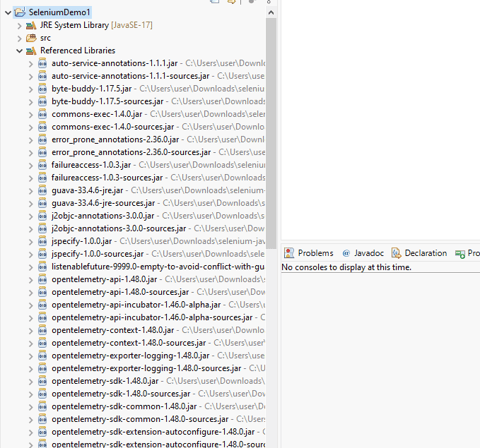The image size is (480, 448).
Task: Click jar icon of byte-buddy-1.17.5-sources.jar
Action: (x=42, y=101)
